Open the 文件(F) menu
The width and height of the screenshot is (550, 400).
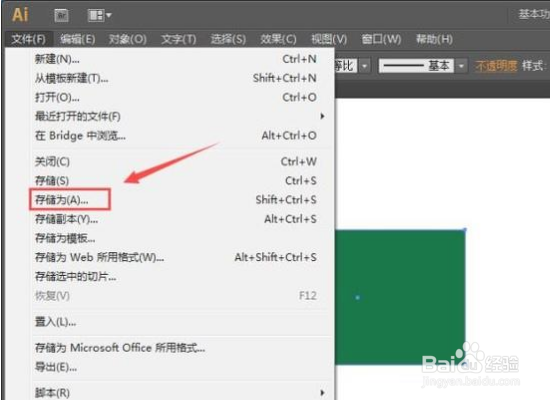(28, 39)
